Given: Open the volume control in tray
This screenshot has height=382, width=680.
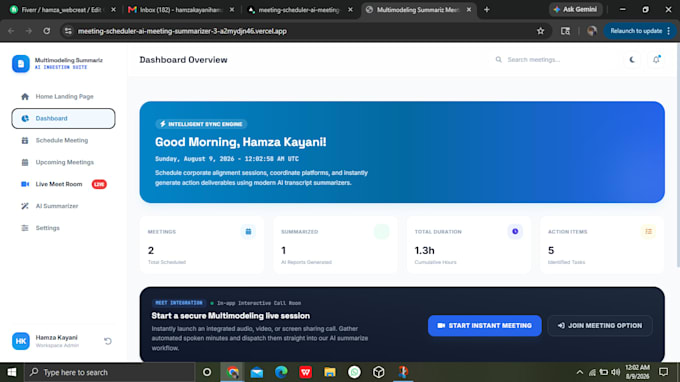Looking at the screenshot, I should pyautogui.click(x=615, y=372).
